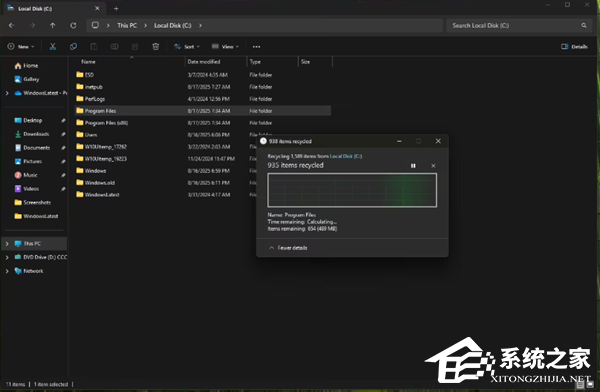Select the Program Files (x86) folder
The image size is (600, 392).
[203, 123]
